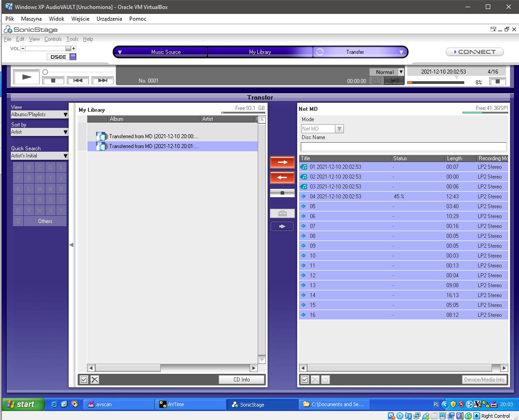Image resolution: width=519 pixels, height=420 pixels.
Task: Stop transfer button beside the 8% progress
Action: click(497, 81)
